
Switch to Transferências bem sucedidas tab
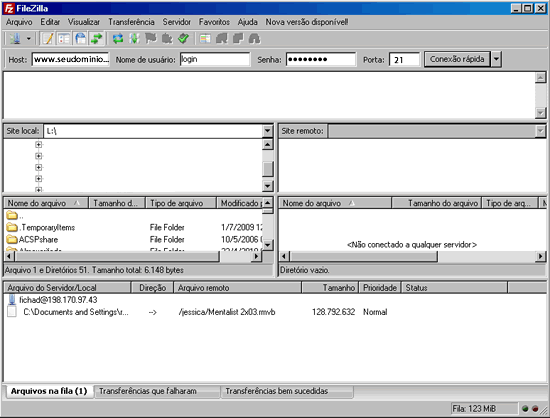click(287, 391)
